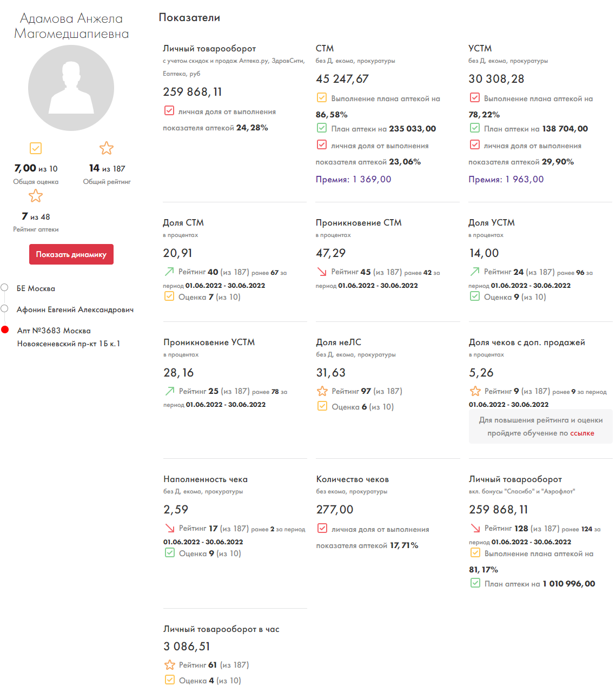The height and width of the screenshot is (692, 616).
Task: Select the БЕ Москва hierarchy node
Action: click(x=5, y=288)
